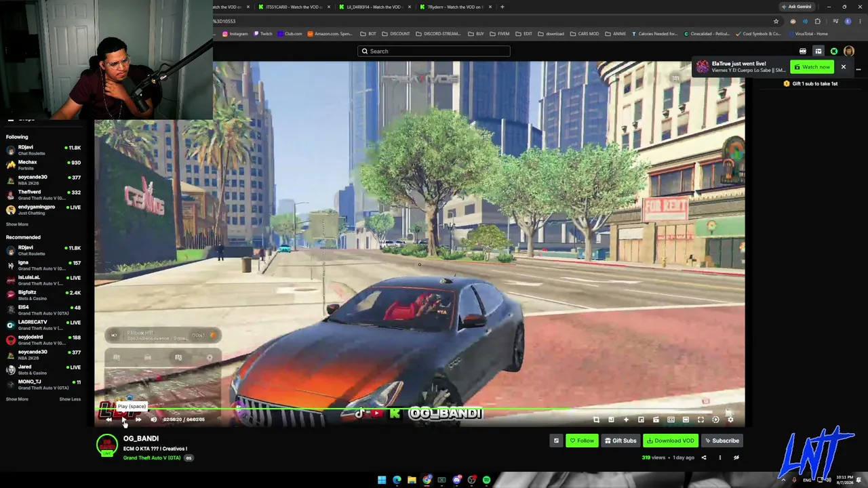The height and width of the screenshot is (488, 868).
Task: Expand the ANIME bookmarks folder
Action: pos(616,34)
